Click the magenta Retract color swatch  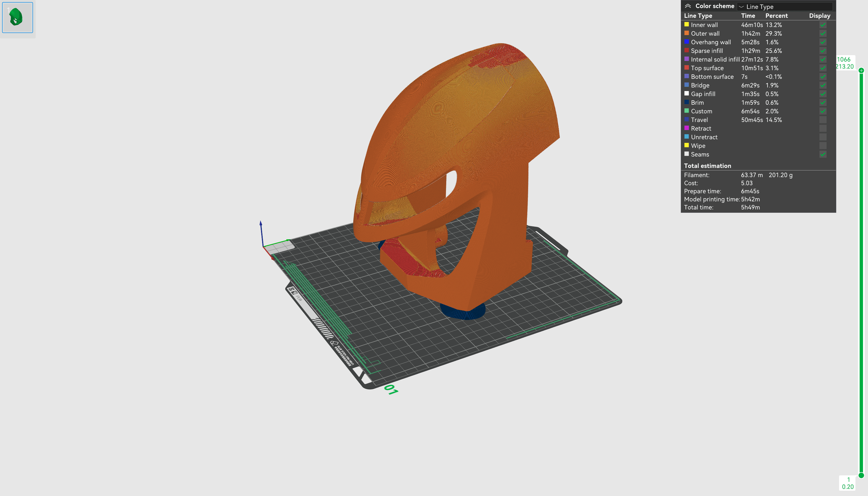point(686,128)
